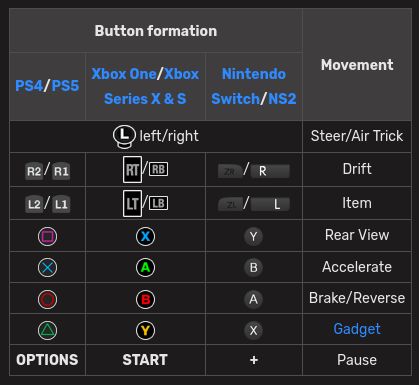Click the PlayStation Triangle button icon
This screenshot has width=419, height=385.
click(x=47, y=330)
